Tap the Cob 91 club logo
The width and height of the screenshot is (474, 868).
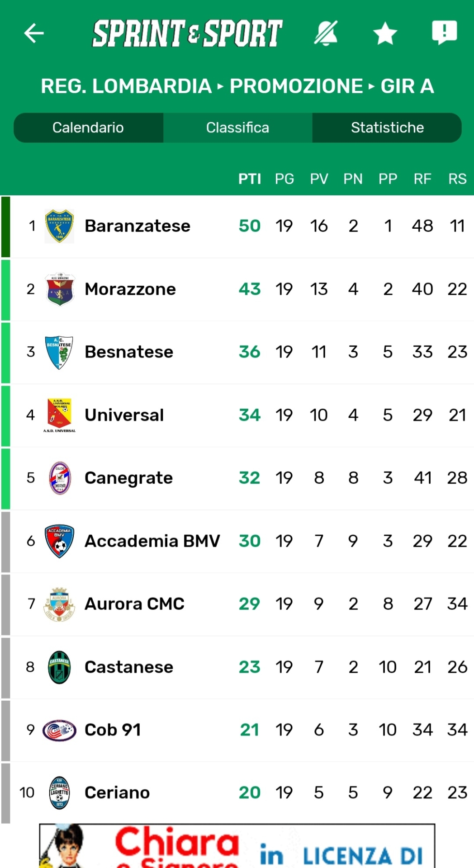(x=59, y=730)
